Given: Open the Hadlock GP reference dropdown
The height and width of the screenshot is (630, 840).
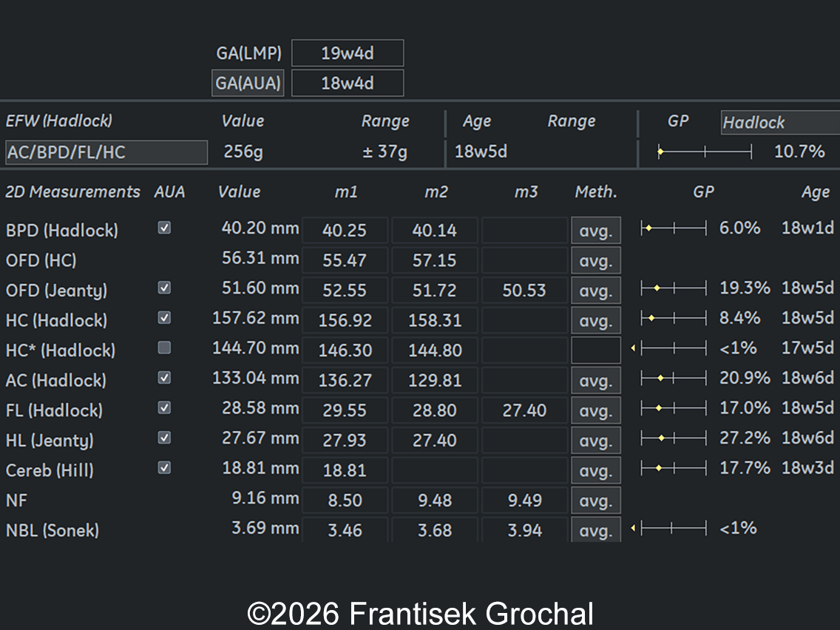Looking at the screenshot, I should click(x=779, y=123).
